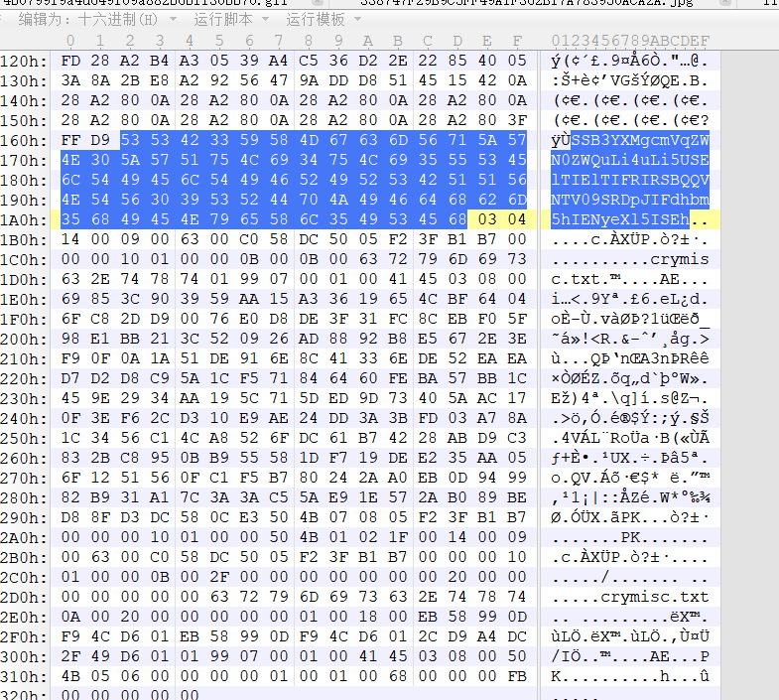779x700 pixels.
Task: Click the FB byte ending row 310h
Action: click(516, 676)
